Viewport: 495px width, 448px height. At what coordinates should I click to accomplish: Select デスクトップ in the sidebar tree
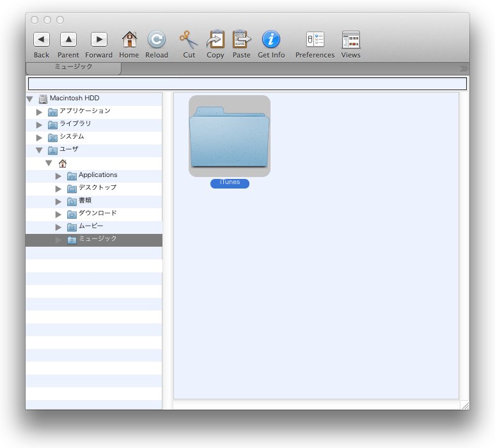point(94,189)
